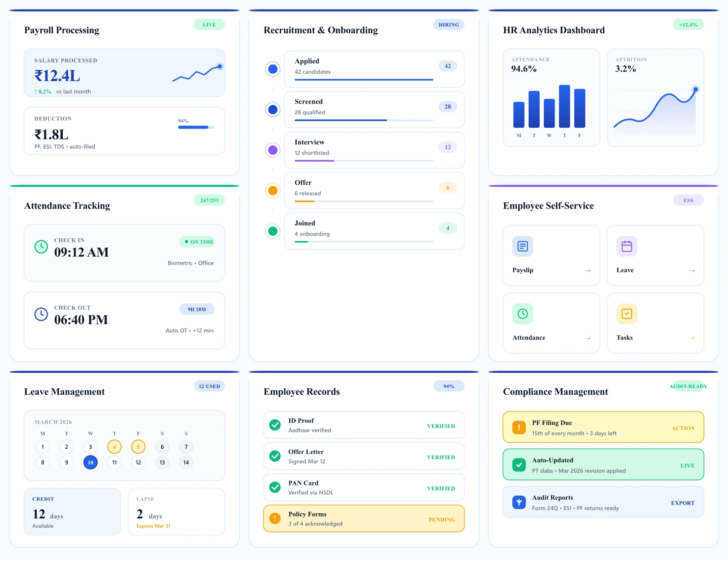Click the Attendance tile arrow

point(587,338)
